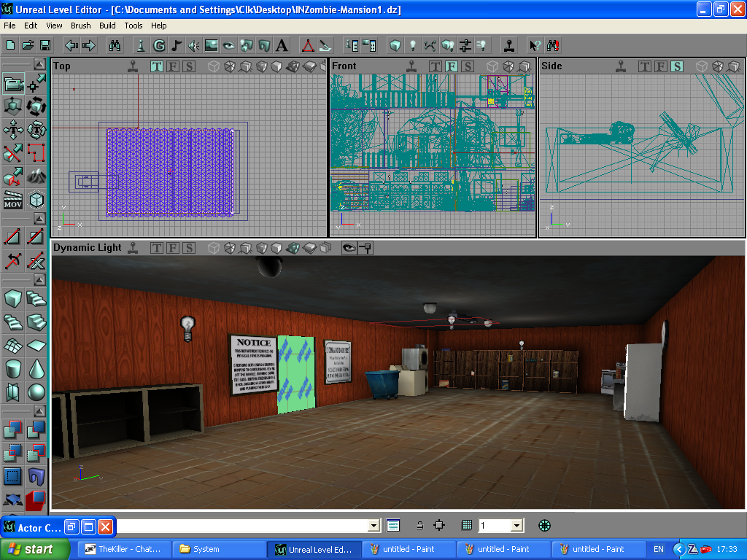
Task: Toggle the T mode in Top viewport
Action: tap(157, 66)
